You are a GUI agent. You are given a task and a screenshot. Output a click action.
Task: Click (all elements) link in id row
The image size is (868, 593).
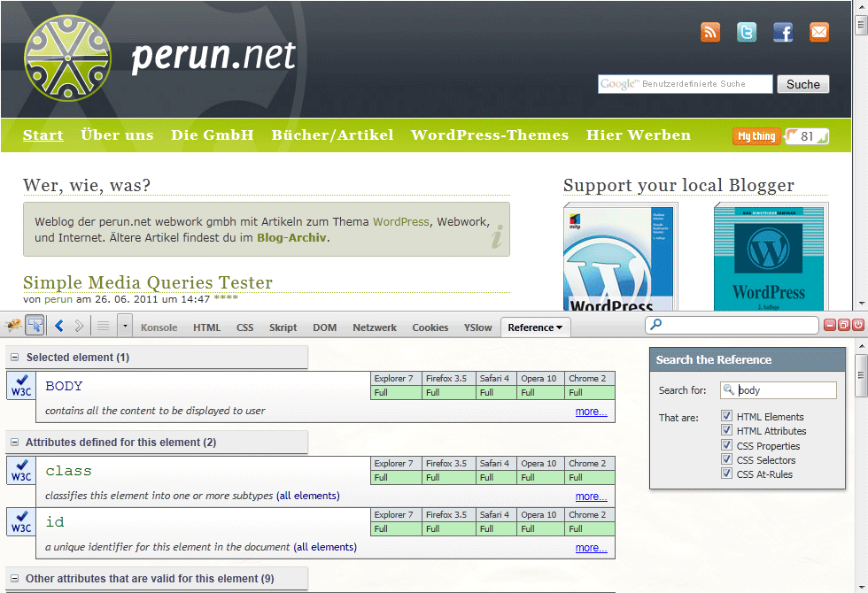click(x=325, y=547)
